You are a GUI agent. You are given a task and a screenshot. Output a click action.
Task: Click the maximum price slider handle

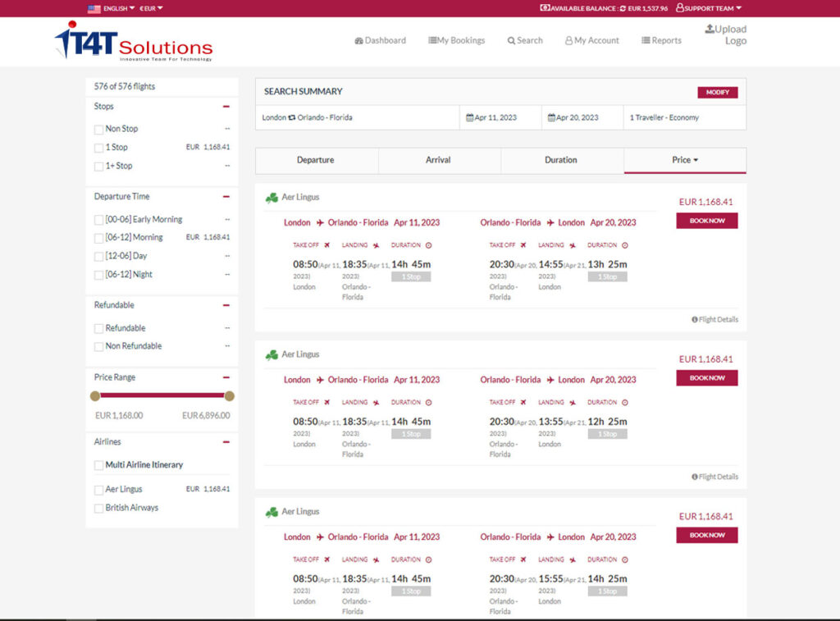point(230,396)
